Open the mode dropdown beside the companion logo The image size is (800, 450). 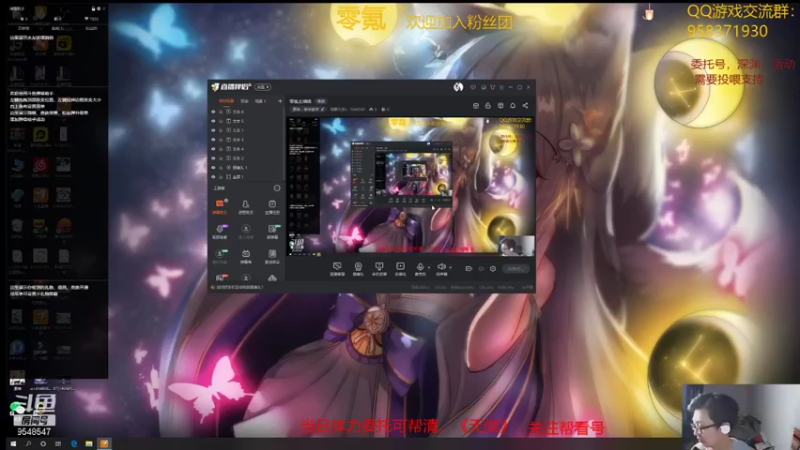pos(263,87)
